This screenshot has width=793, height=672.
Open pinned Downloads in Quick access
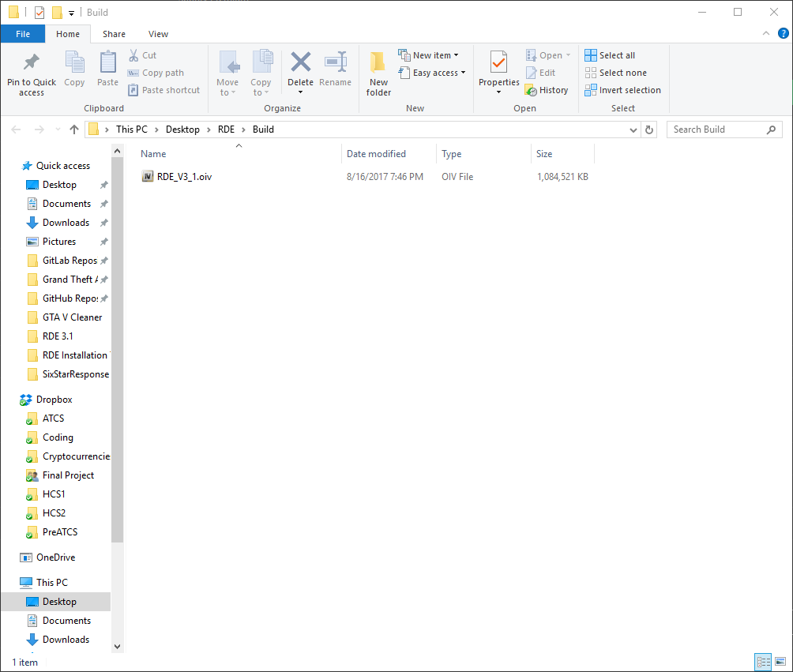pos(66,223)
